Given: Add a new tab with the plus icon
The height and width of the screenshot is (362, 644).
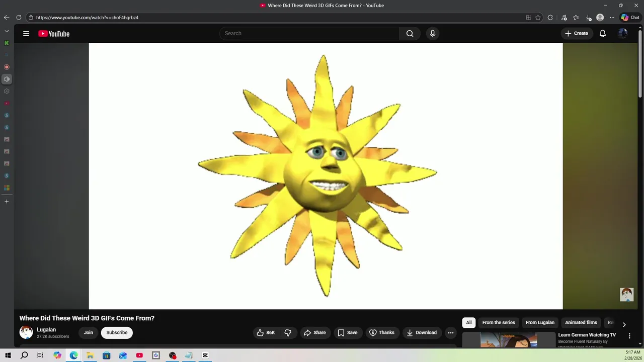Looking at the screenshot, I should click(7, 202).
